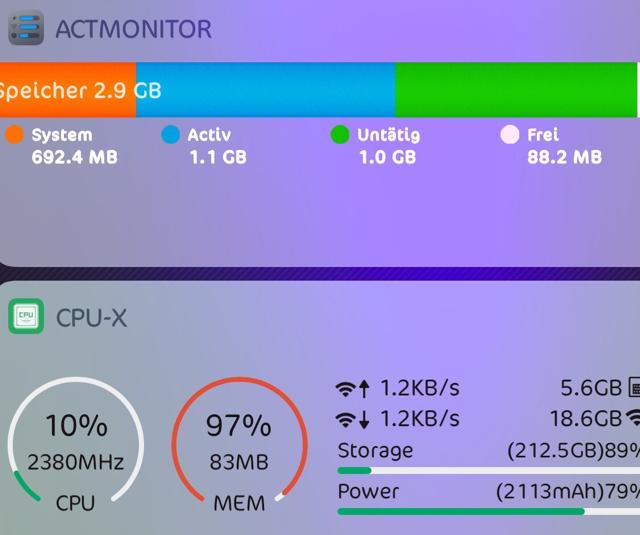The image size is (640, 535).
Task: Click the orange System legend dot
Action: (x=14, y=135)
